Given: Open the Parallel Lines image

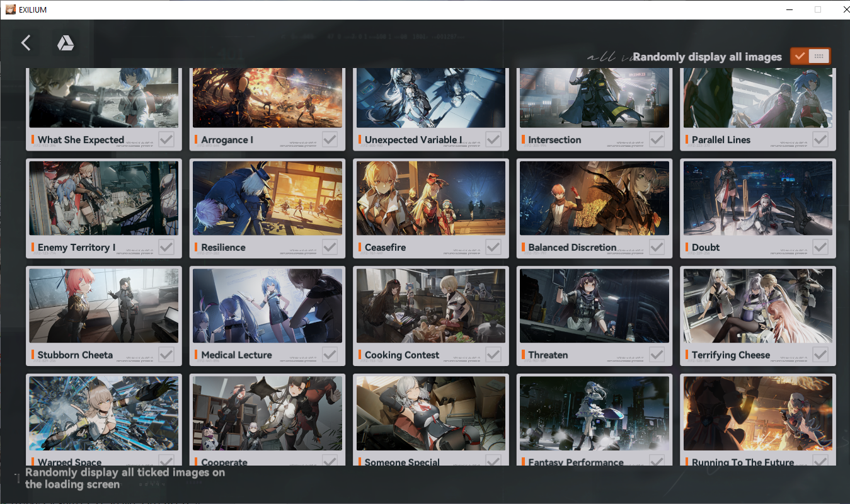Looking at the screenshot, I should coord(758,98).
